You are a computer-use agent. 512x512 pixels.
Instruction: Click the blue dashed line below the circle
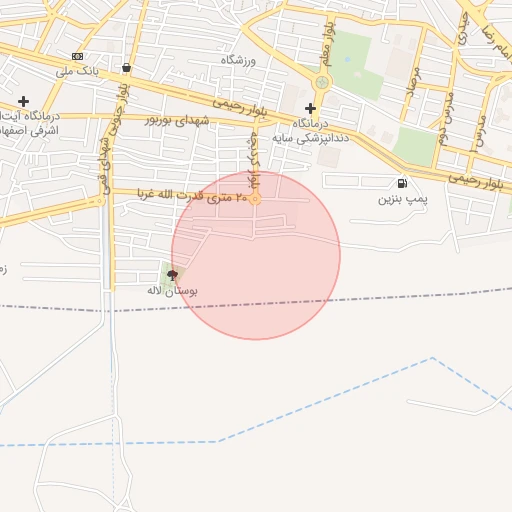coord(323,398)
